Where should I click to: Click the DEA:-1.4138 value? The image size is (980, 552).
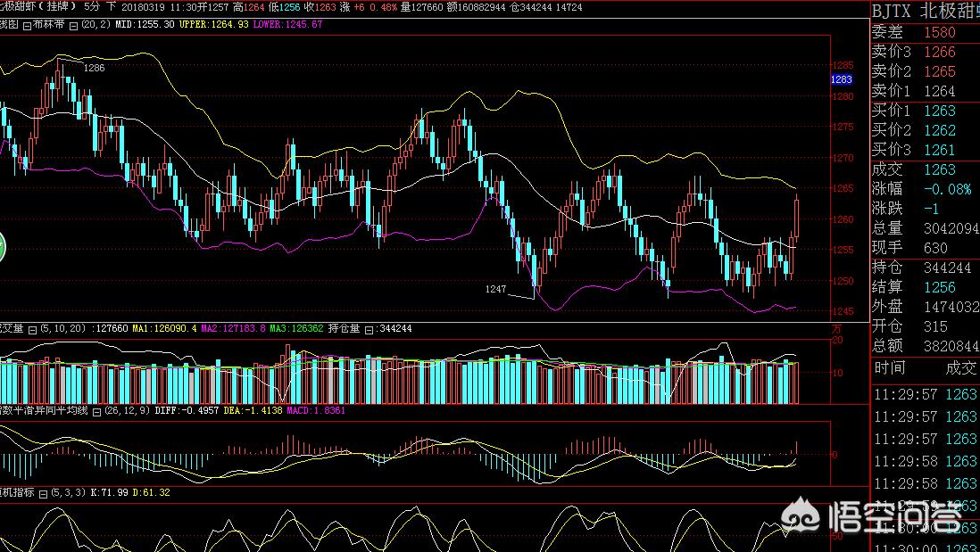point(253,411)
